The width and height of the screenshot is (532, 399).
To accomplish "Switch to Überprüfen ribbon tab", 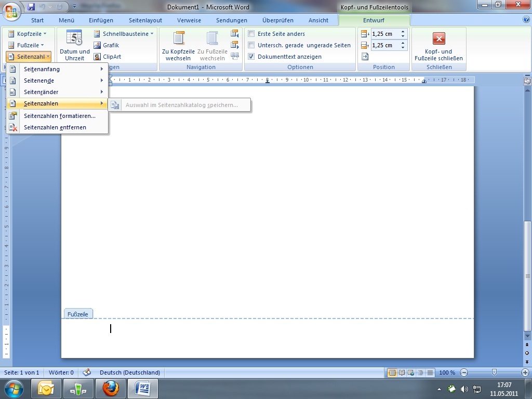I will pyautogui.click(x=278, y=20).
